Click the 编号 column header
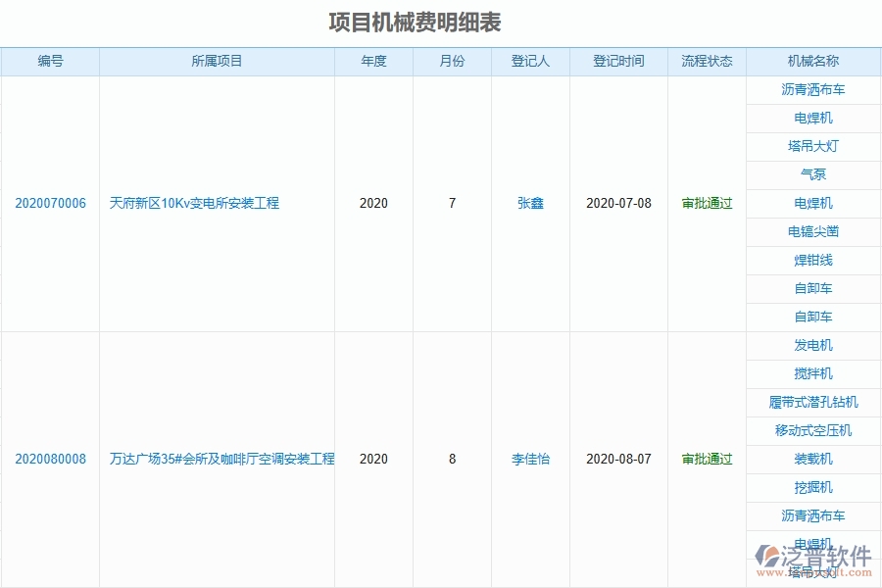 (50, 61)
